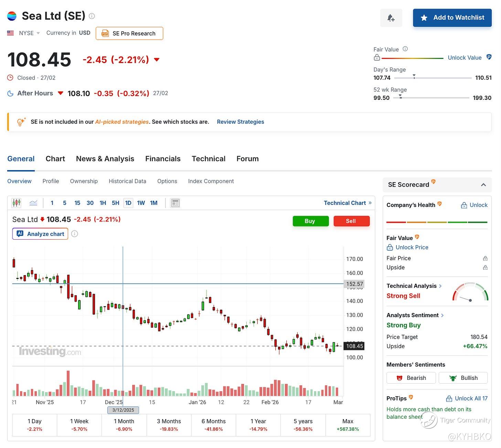The image size is (501, 448).
Task: Select the Ownership sub-tab
Action: pyautogui.click(x=84, y=181)
